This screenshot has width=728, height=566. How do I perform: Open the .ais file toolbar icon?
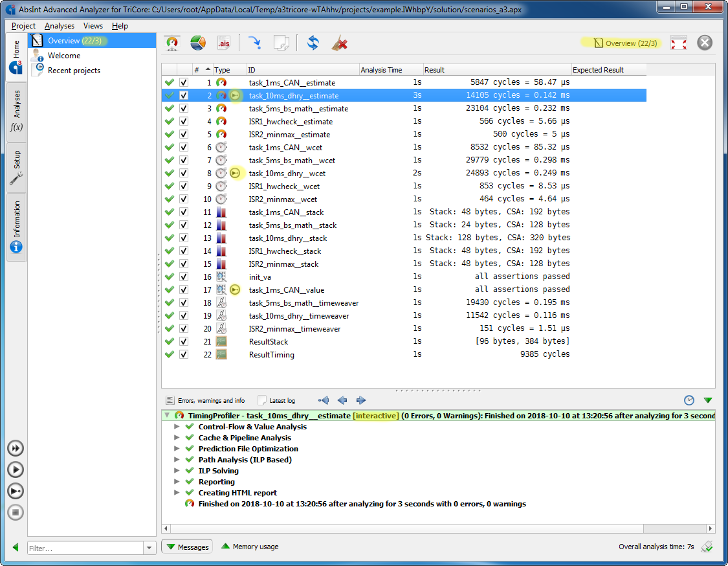[x=224, y=43]
